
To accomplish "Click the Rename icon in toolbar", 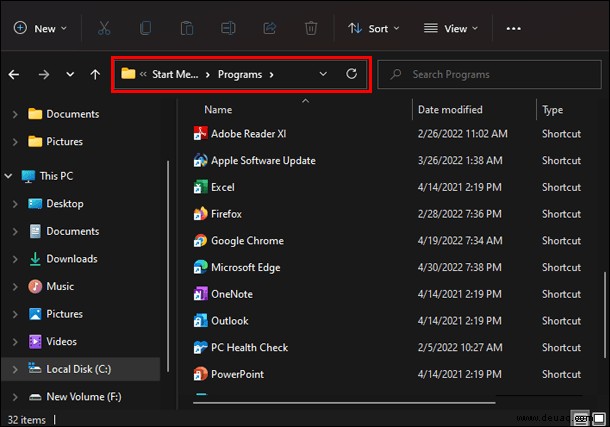I will (228, 28).
